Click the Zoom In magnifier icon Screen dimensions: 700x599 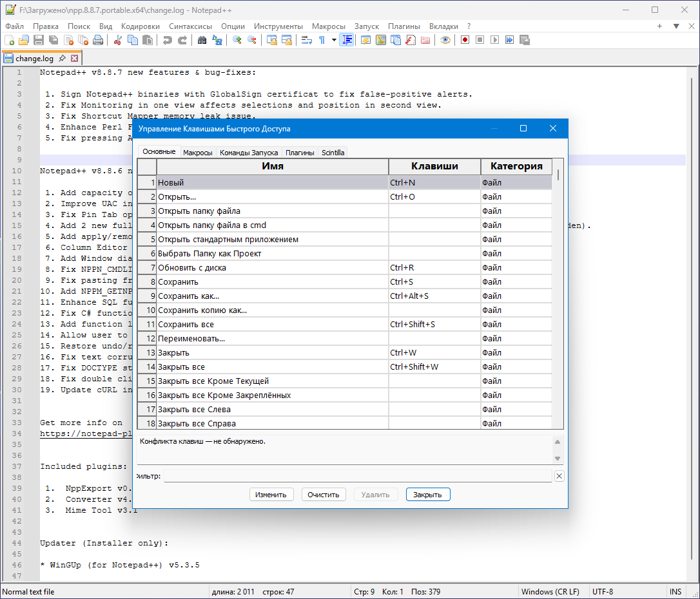point(237,40)
